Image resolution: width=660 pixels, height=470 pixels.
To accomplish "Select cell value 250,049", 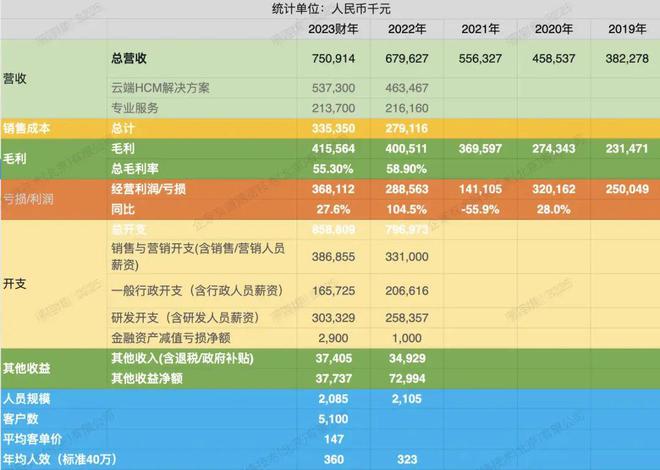I will [627, 189].
